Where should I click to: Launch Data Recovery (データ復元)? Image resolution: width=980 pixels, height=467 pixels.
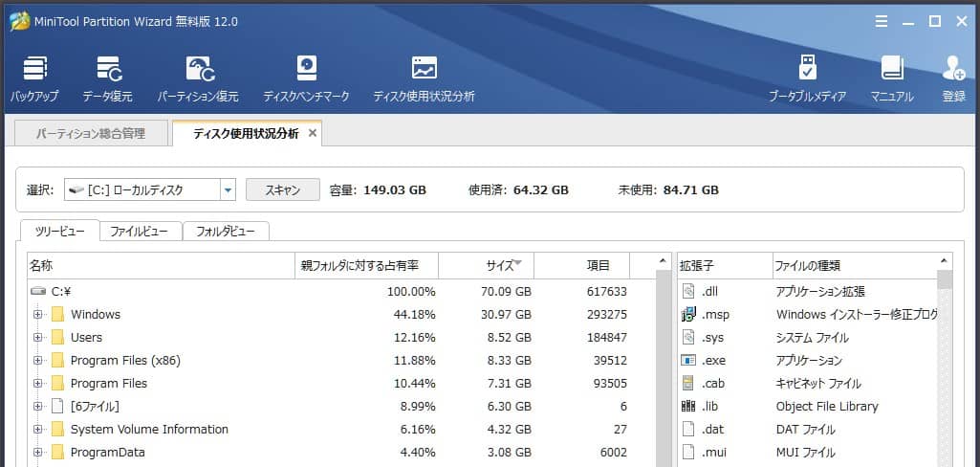point(107,79)
